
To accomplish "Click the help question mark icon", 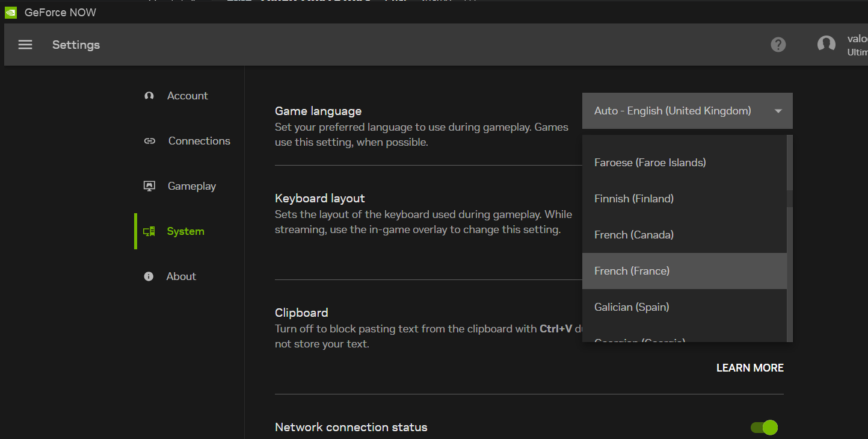I will [x=778, y=45].
